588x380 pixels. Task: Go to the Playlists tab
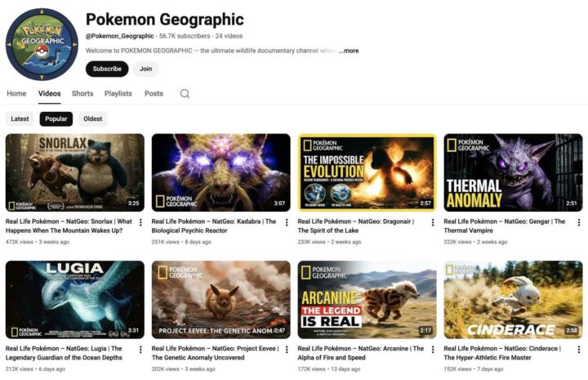[x=118, y=93]
